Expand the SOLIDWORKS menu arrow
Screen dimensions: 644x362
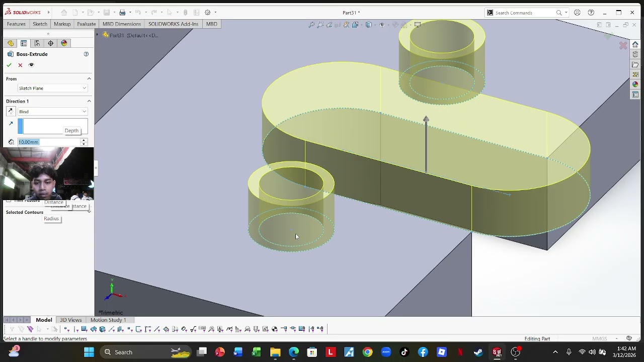tap(49, 13)
